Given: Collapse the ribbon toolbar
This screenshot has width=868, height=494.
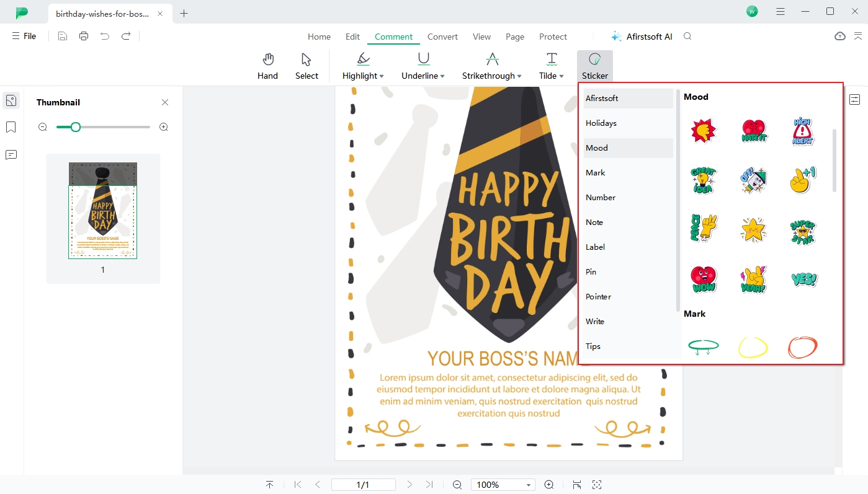Looking at the screenshot, I should tap(858, 37).
